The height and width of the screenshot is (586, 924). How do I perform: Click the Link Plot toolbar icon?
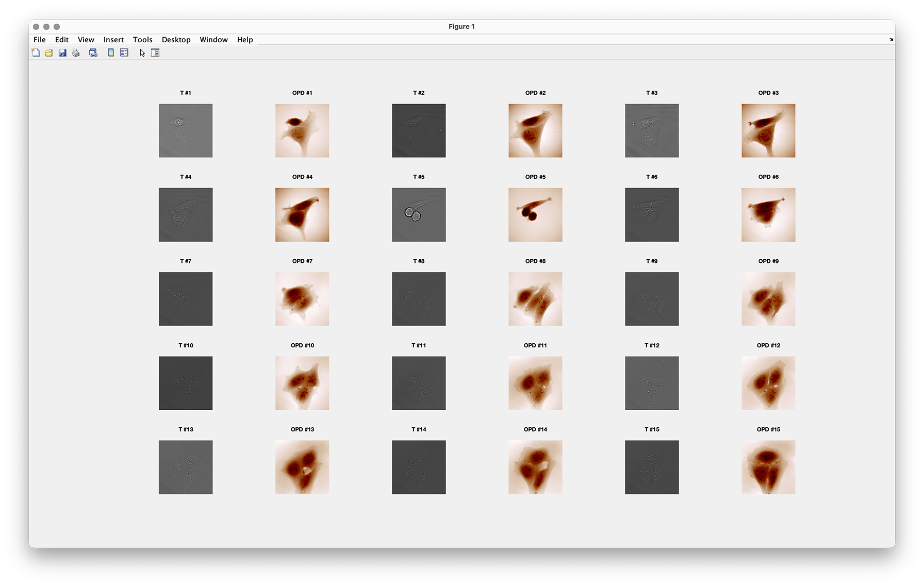point(93,53)
